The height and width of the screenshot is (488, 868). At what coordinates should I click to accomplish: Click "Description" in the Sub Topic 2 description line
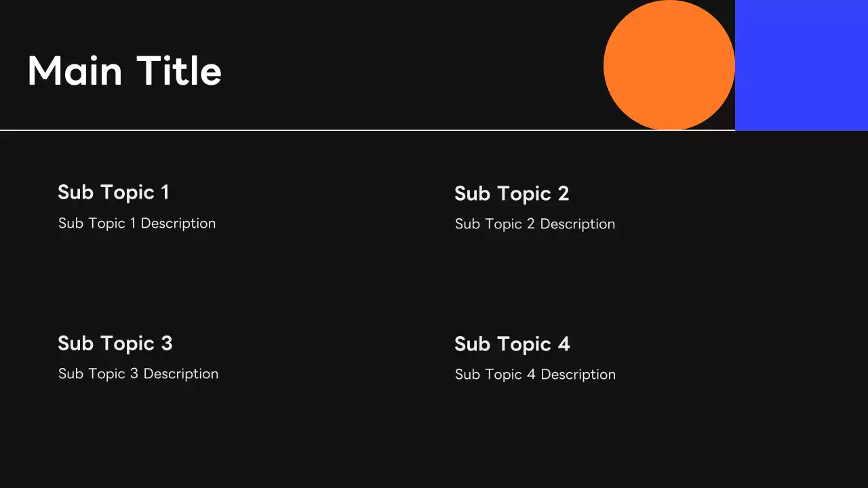coord(578,224)
